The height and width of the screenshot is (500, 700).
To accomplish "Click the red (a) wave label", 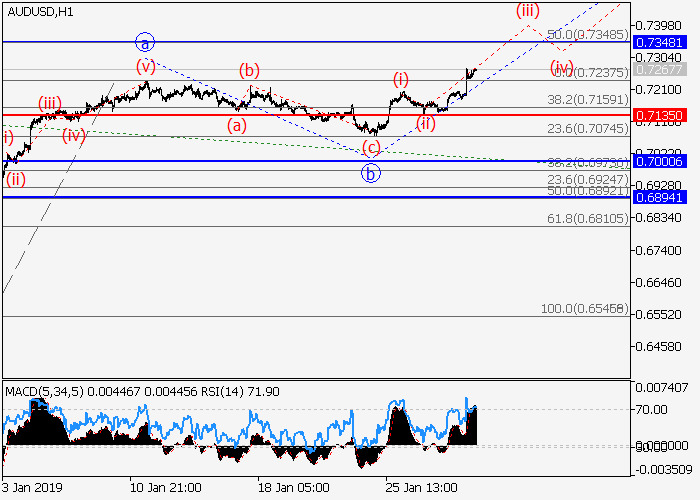I will tap(237, 125).
